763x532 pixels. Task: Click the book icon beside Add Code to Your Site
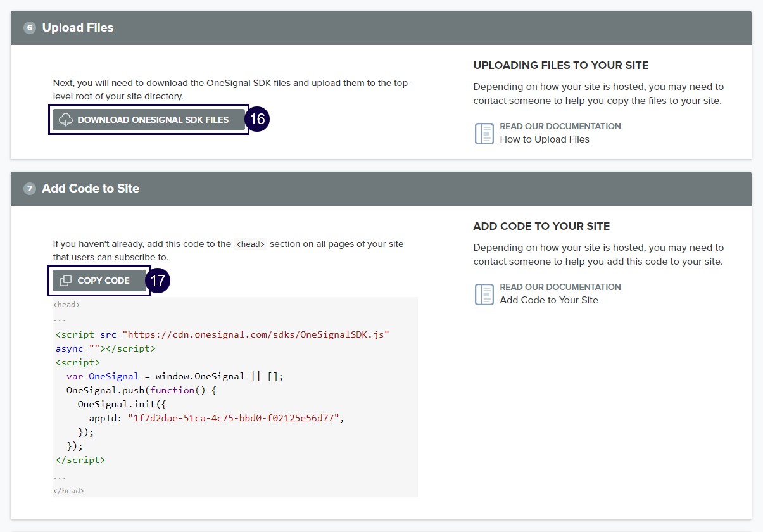point(484,294)
